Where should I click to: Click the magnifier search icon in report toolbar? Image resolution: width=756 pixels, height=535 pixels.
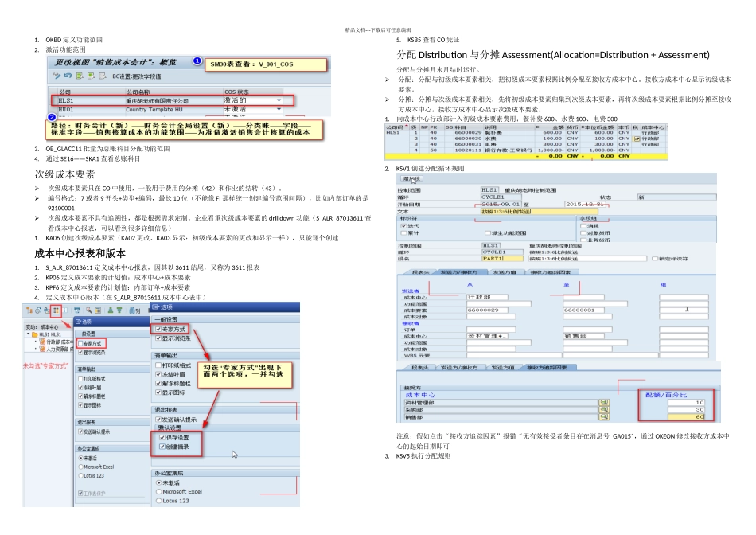pyautogui.click(x=89, y=310)
